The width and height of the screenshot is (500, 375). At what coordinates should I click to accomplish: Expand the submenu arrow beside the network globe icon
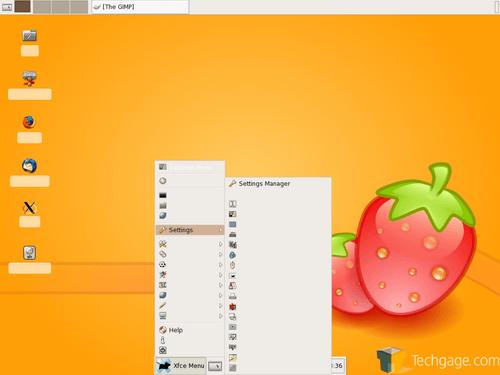[220, 296]
